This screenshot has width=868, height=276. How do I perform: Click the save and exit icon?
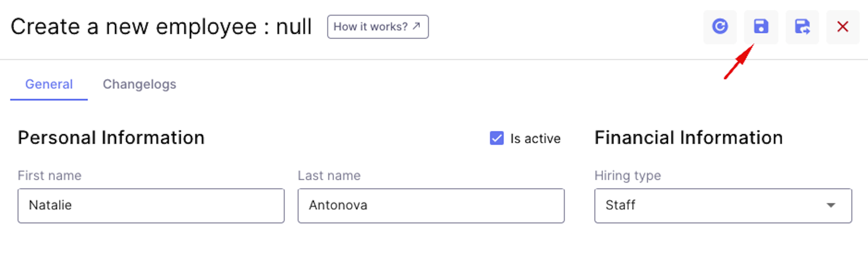[x=802, y=27]
